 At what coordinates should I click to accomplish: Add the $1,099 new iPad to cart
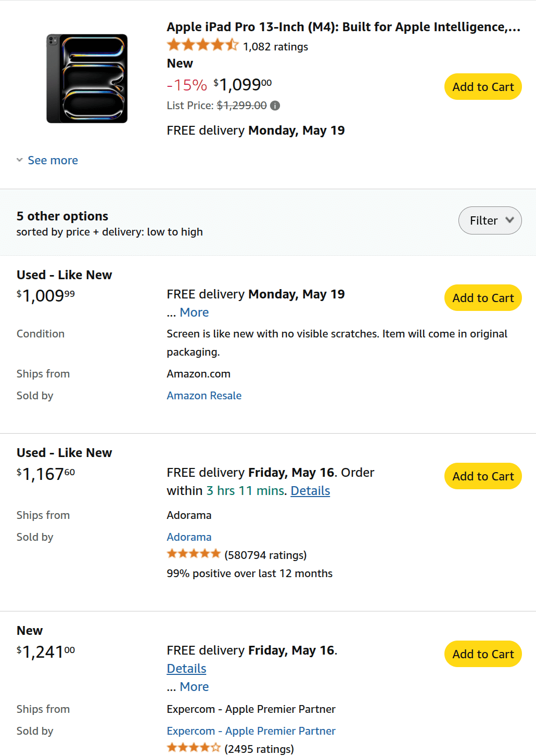(x=483, y=87)
